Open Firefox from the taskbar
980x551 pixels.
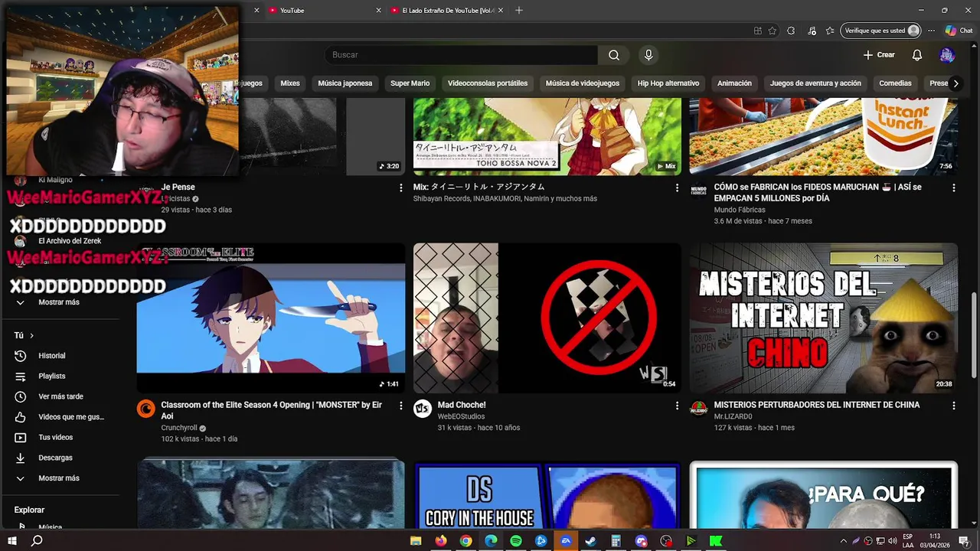pyautogui.click(x=440, y=541)
